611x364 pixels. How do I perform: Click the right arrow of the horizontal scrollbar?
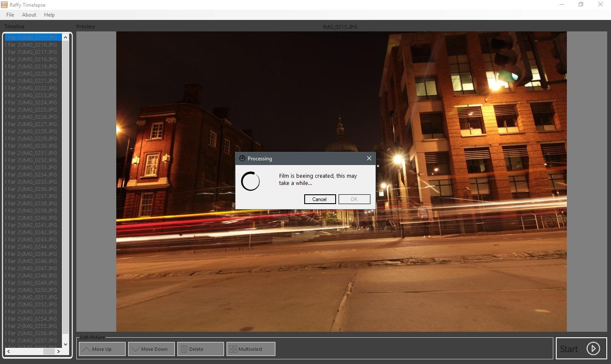pyautogui.click(x=59, y=351)
